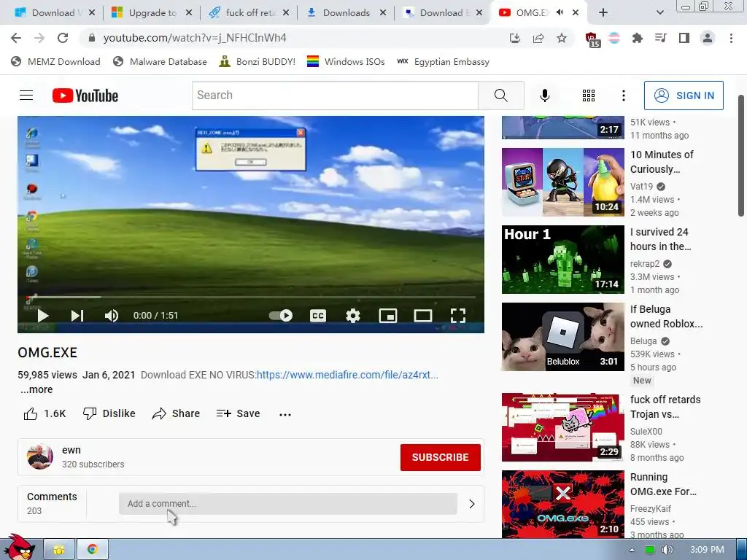Click the SIGN IN button
747x560 pixels.
click(684, 96)
